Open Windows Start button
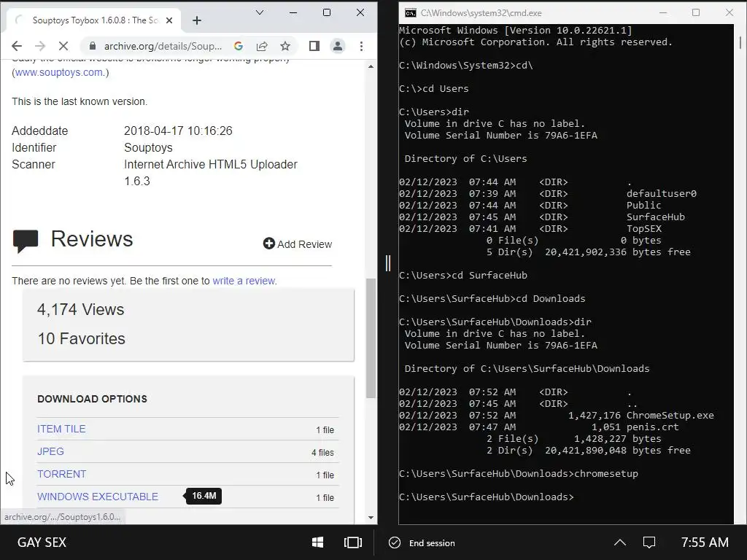 coord(317,542)
